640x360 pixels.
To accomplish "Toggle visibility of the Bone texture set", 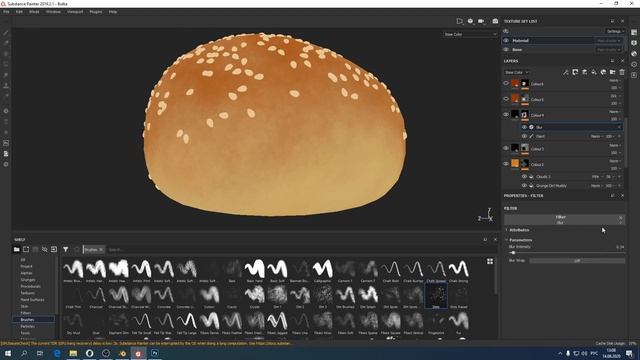I will [x=506, y=49].
